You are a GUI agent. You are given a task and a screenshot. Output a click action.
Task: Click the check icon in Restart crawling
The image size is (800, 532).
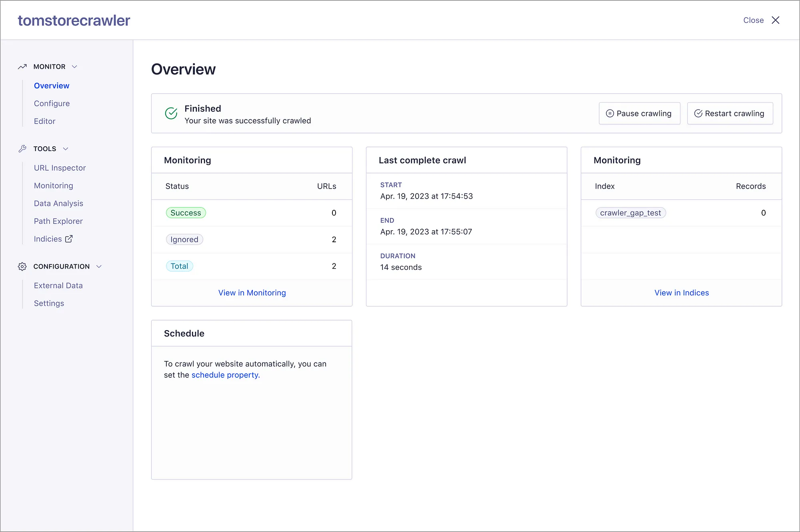click(698, 114)
